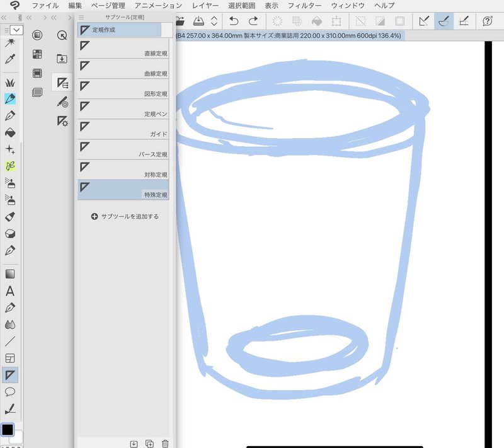The width and height of the screenshot is (504, 448).
Task: Select the 定規ペン sub tool
Action: [123, 109]
